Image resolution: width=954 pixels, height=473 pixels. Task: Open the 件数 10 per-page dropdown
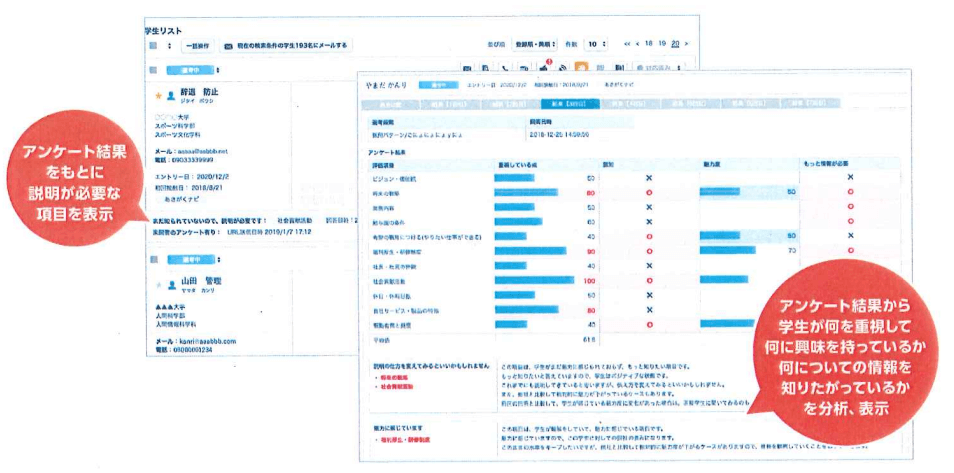pyautogui.click(x=596, y=44)
